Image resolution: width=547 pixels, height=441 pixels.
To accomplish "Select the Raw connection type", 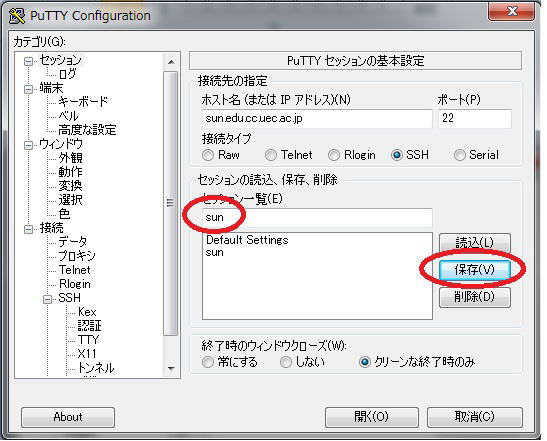I will pos(208,155).
